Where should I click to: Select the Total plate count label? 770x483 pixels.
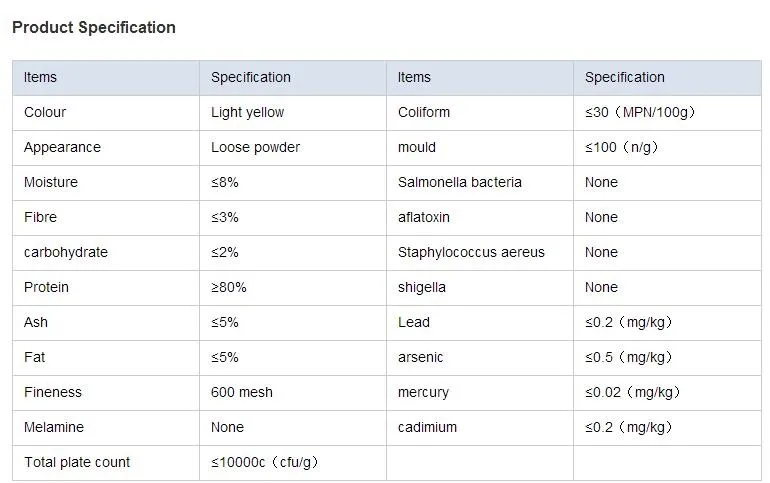coord(77,462)
